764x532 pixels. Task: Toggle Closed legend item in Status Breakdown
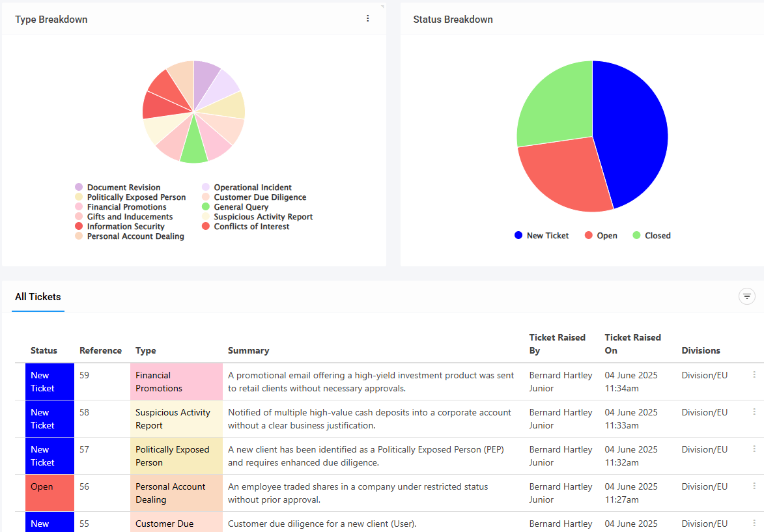tap(651, 236)
